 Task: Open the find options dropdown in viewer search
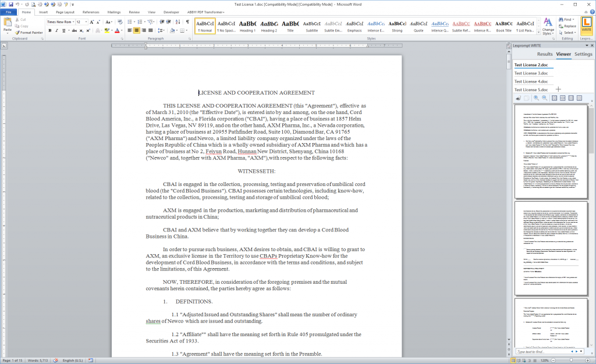pyautogui.click(x=581, y=351)
